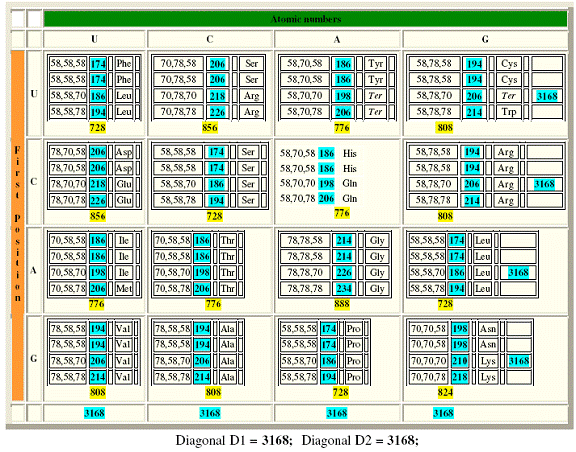Select the "78,70,78" cell

pos(68,200)
